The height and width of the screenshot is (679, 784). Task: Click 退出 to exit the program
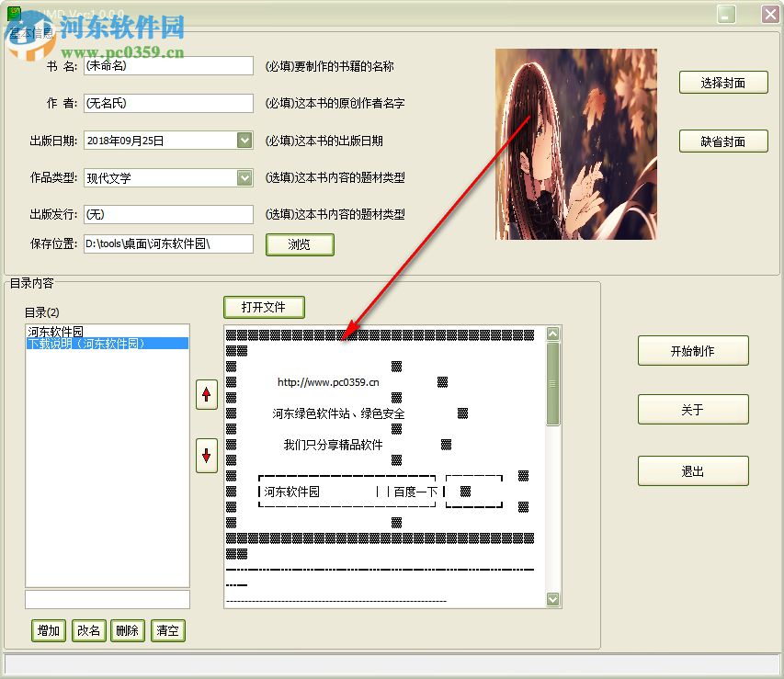tap(693, 470)
